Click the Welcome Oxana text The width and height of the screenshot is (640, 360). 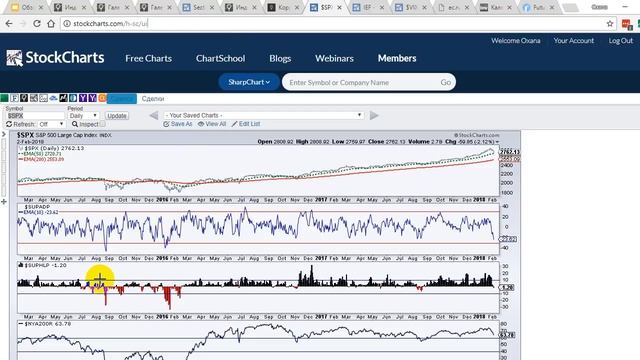coord(516,40)
